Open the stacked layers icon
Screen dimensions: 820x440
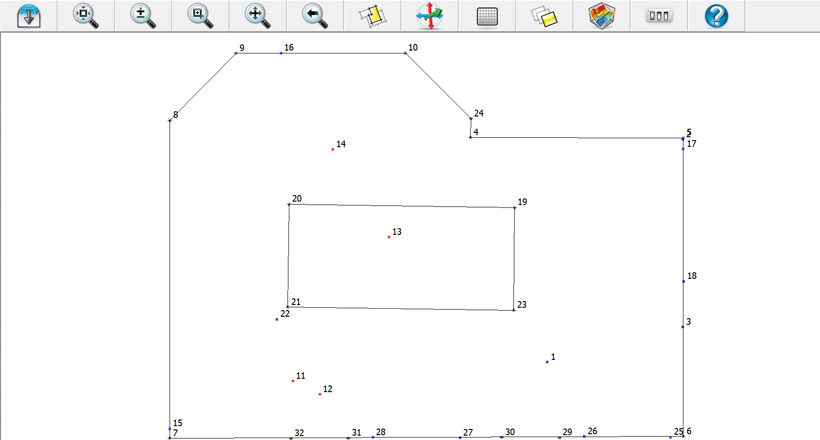pyautogui.click(x=543, y=15)
